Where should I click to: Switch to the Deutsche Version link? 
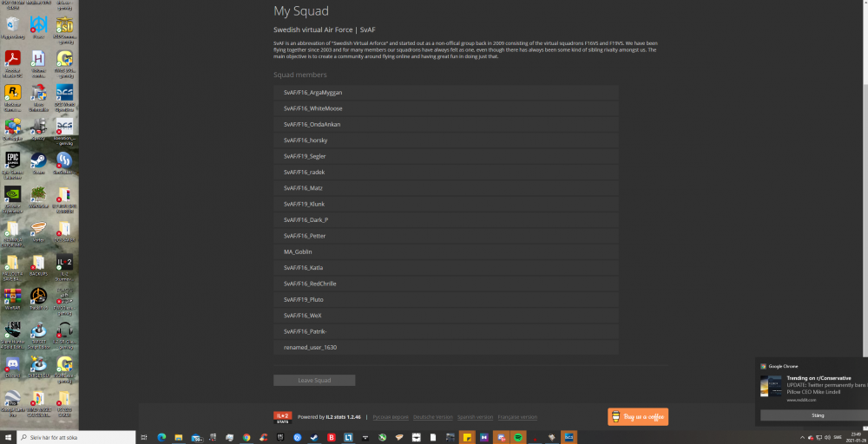click(x=433, y=417)
